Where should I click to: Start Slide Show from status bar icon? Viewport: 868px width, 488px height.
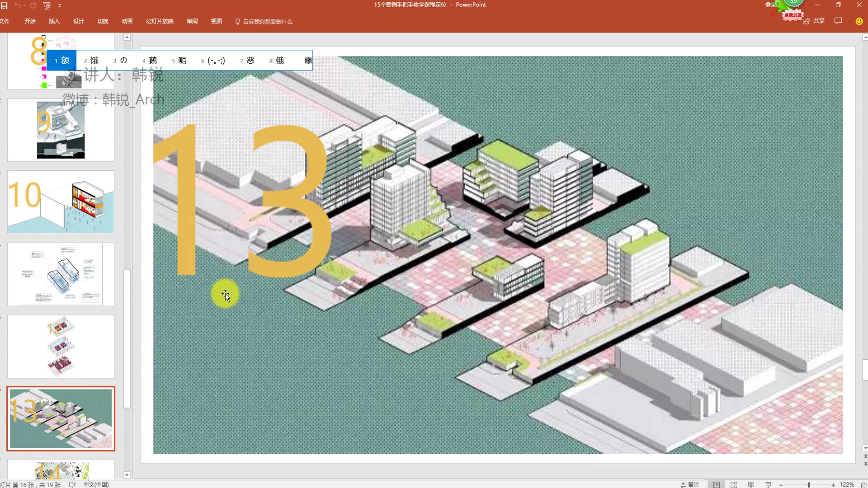[x=768, y=484]
